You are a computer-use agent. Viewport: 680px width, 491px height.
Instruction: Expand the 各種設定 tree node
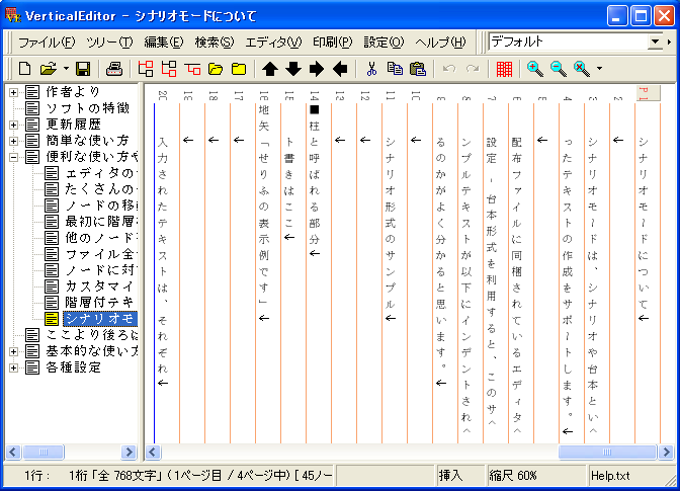pos(13,368)
